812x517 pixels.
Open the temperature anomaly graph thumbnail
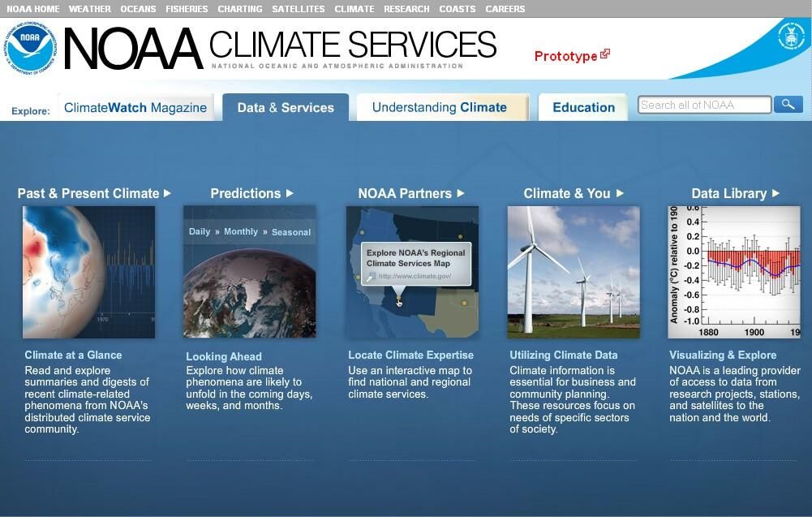(733, 271)
